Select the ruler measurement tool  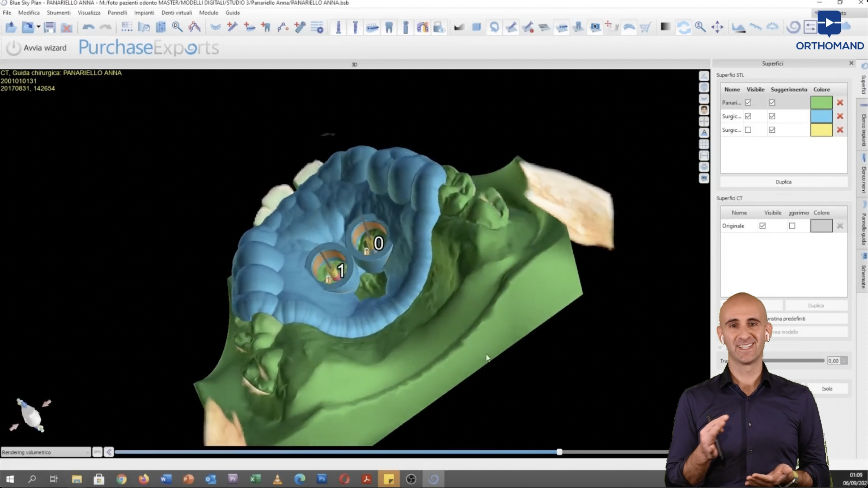[756, 27]
